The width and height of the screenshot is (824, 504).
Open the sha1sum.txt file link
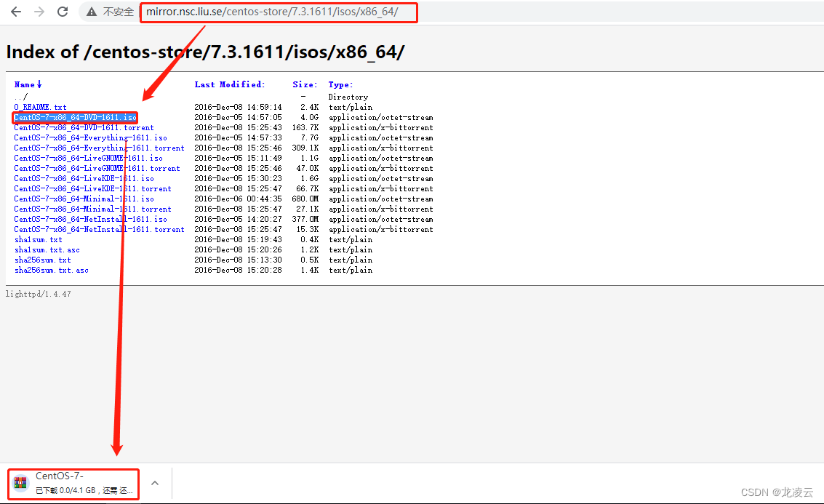coord(39,240)
